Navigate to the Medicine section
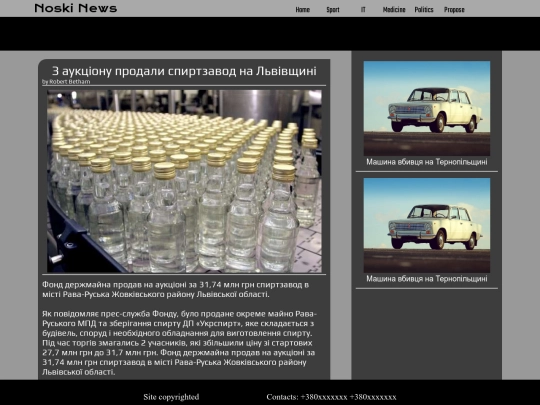540x405 pixels. click(394, 10)
